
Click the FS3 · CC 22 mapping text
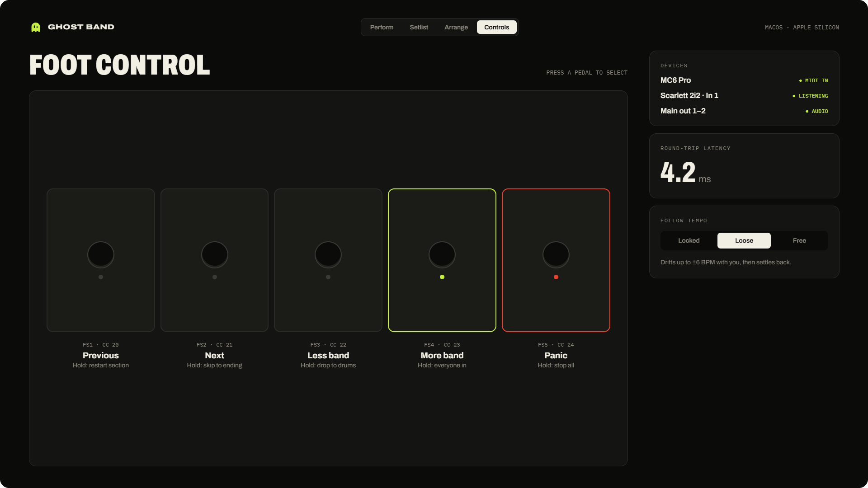328,345
